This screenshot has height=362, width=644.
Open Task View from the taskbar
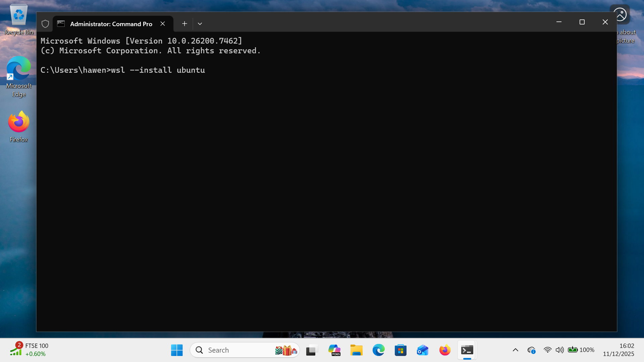tap(312, 350)
